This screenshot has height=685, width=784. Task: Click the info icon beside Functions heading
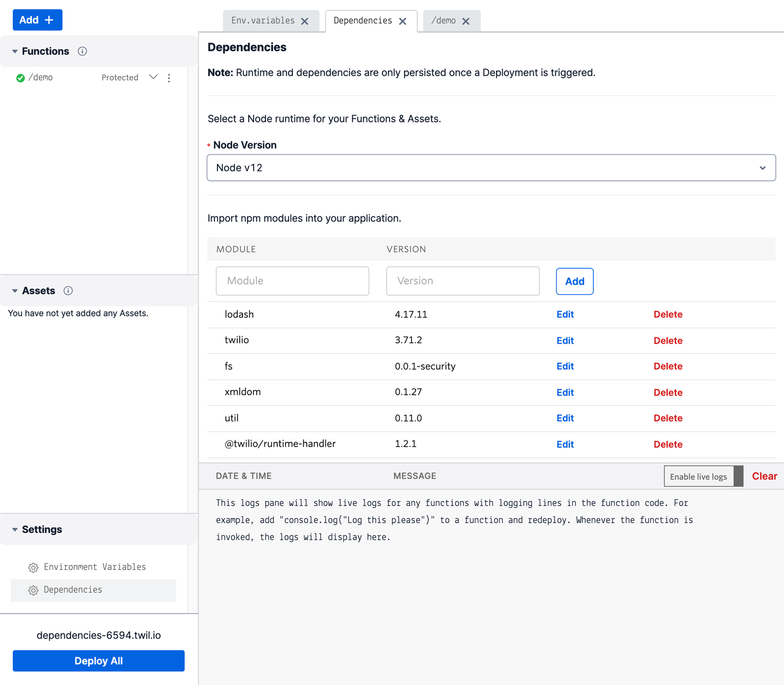[82, 51]
